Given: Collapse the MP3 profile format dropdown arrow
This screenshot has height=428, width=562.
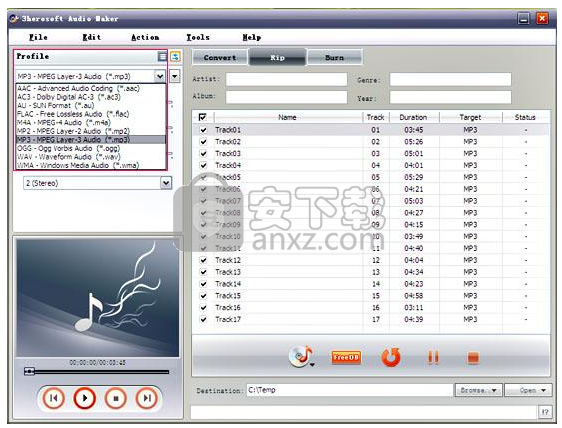Looking at the screenshot, I should [160, 76].
